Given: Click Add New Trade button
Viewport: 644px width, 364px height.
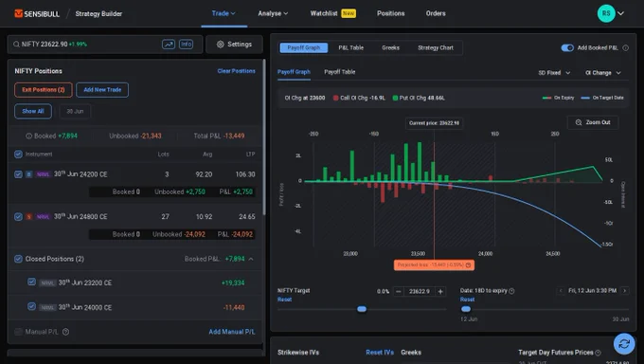Looking at the screenshot, I should 102,90.
